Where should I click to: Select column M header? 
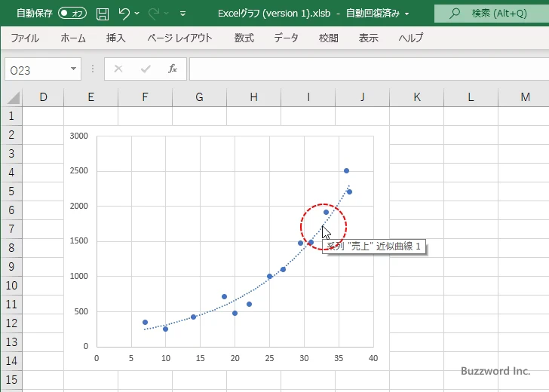[524, 97]
